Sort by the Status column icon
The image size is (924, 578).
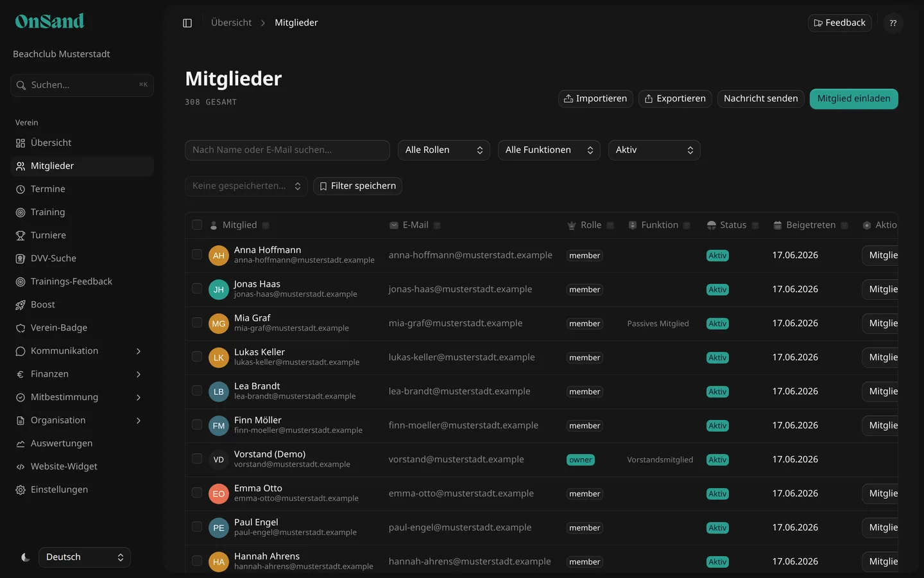(755, 225)
